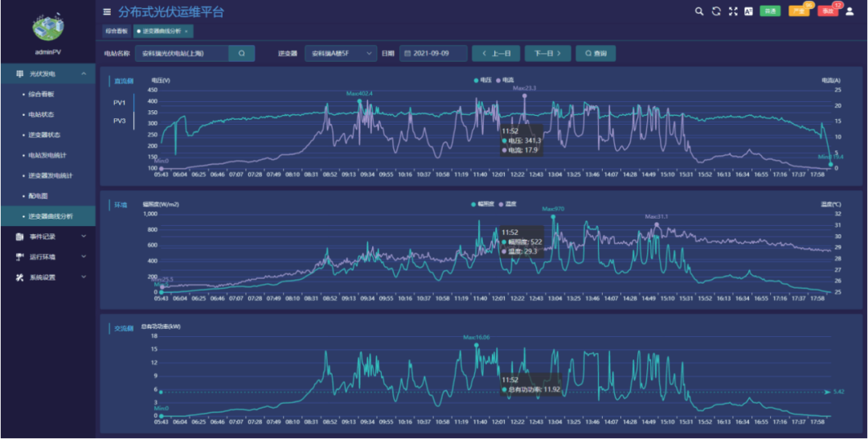Open the calendar icon in date field
This screenshot has width=868, height=439.
407,53
